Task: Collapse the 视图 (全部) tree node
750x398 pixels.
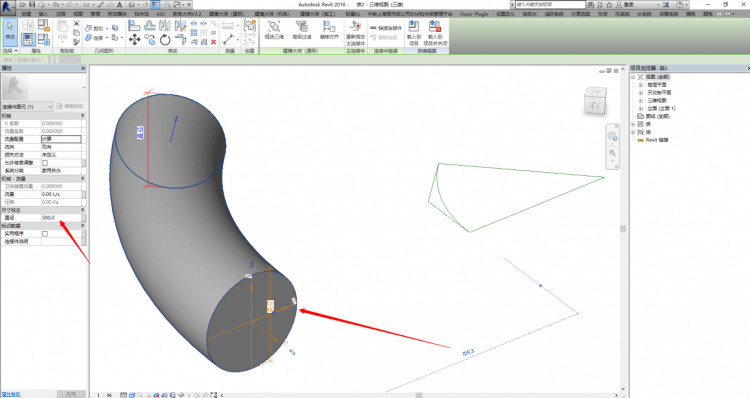Action: click(633, 77)
